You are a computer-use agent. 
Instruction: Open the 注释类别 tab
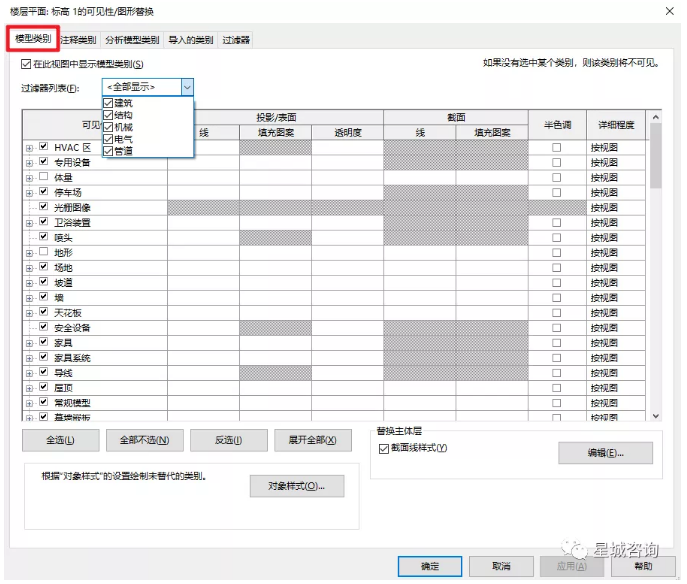coord(78,40)
